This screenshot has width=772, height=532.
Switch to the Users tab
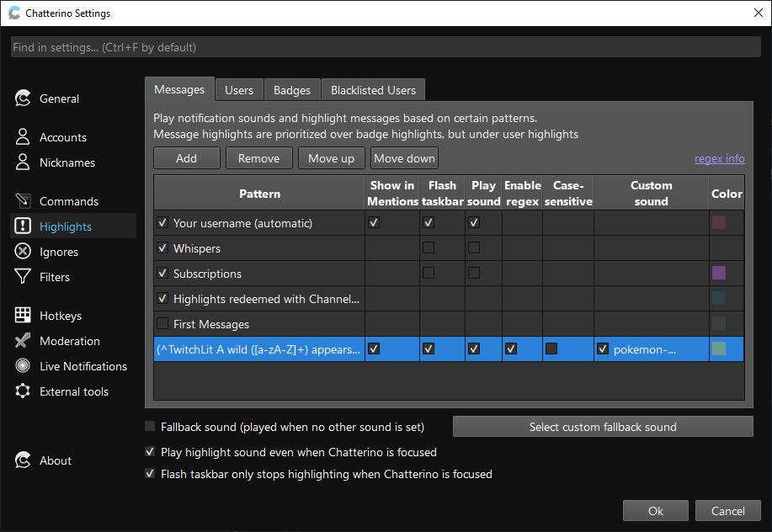click(x=238, y=88)
